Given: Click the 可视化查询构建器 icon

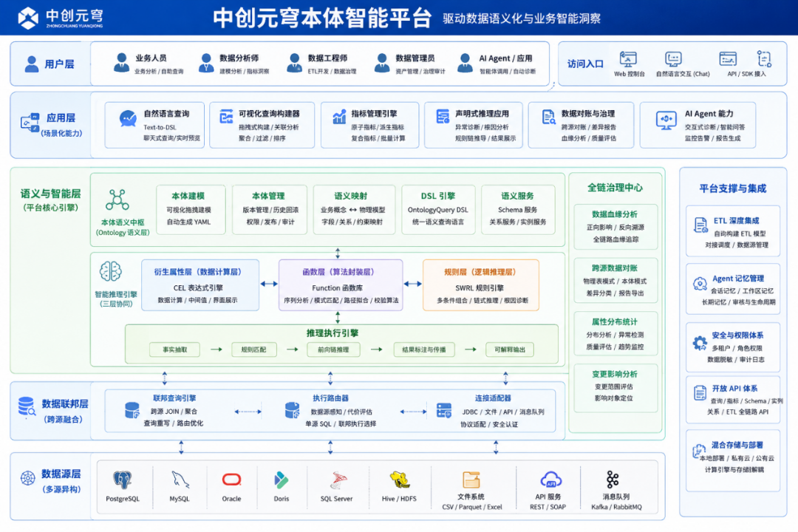Looking at the screenshot, I should click(x=226, y=117).
